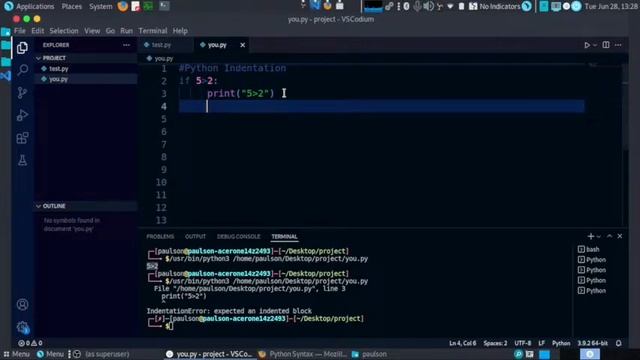Open the terminal launcher in top panel
Screen dimensions: 640x360
164,6
